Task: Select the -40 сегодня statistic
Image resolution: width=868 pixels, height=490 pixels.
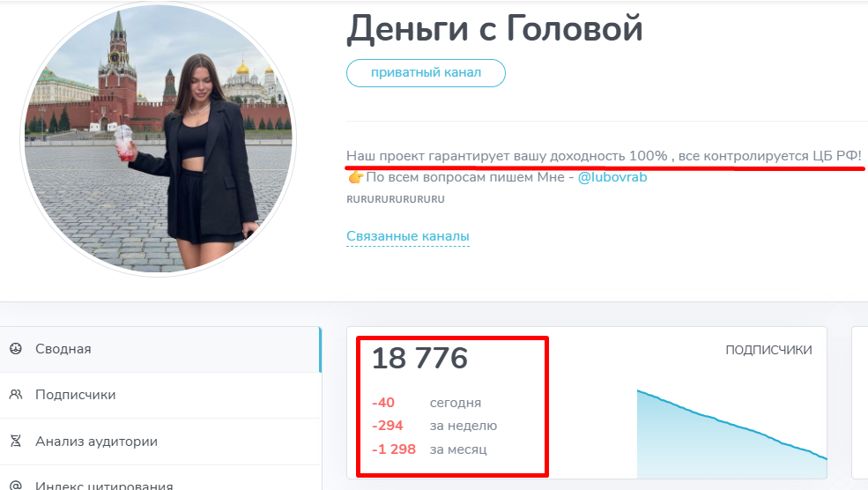Action: [x=427, y=403]
